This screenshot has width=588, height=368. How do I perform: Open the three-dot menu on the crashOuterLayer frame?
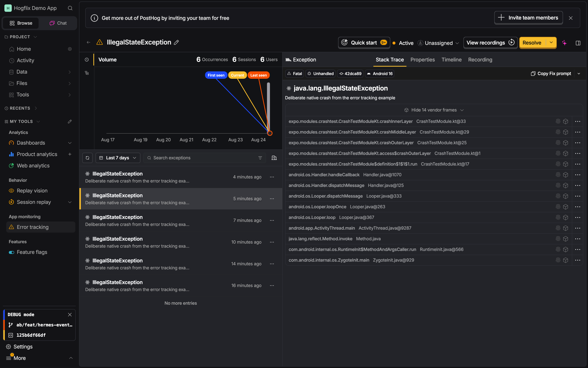(578, 143)
